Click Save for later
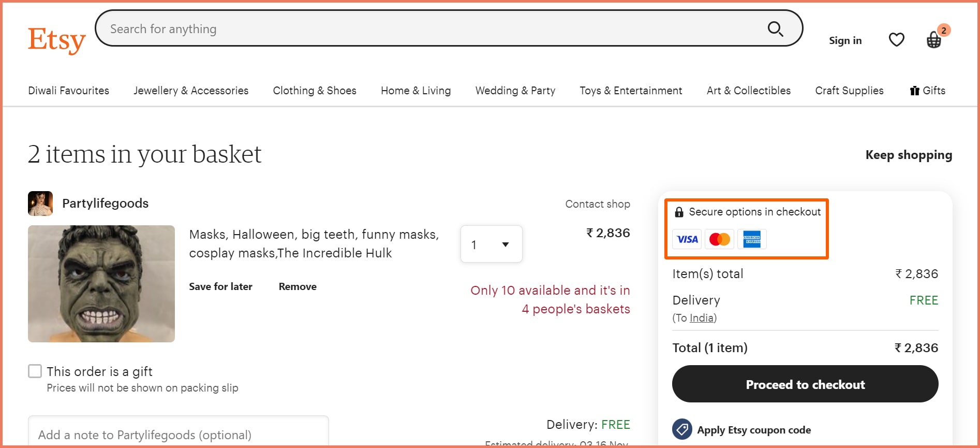The height and width of the screenshot is (448, 980). [x=221, y=286]
